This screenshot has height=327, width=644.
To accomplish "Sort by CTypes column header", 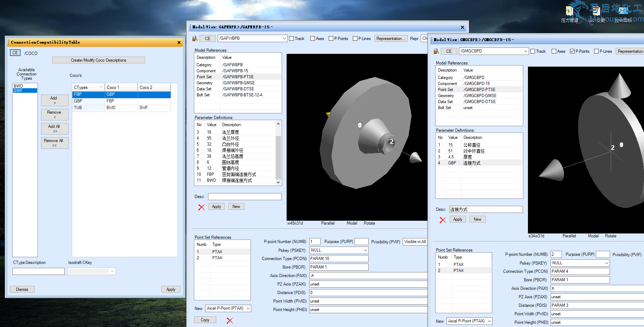I will (x=88, y=88).
